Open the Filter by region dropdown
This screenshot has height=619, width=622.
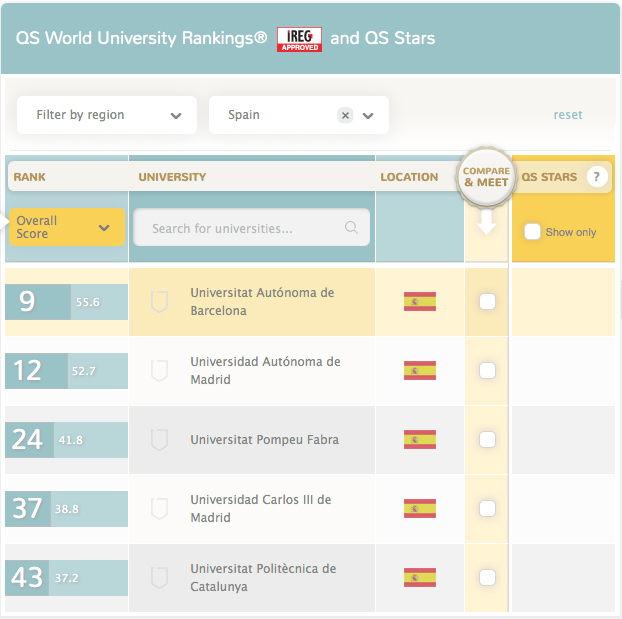[107, 115]
